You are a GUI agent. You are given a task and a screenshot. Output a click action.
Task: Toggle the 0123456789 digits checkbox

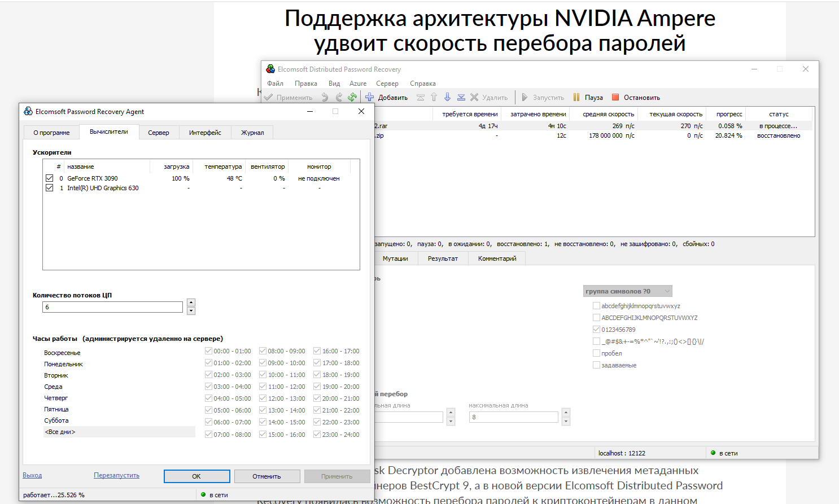tap(596, 330)
